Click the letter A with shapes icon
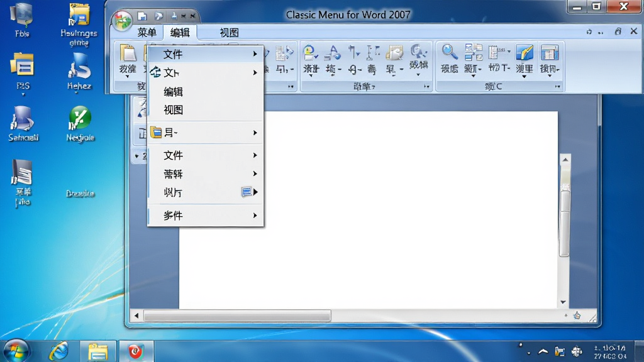This screenshot has width=644, height=362. tap(332, 53)
